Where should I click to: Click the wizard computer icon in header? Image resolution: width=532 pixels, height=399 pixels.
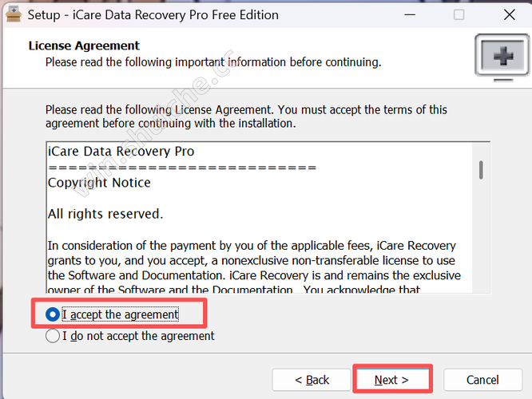click(x=500, y=57)
